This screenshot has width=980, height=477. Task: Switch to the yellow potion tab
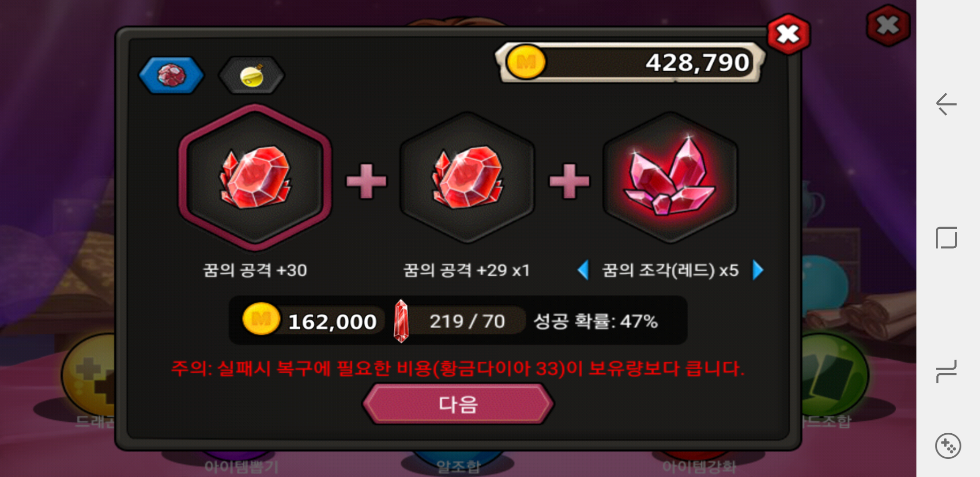click(x=252, y=76)
